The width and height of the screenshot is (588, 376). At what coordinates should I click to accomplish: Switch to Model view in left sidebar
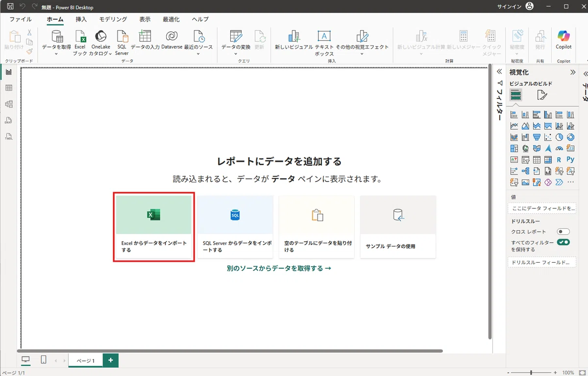pyautogui.click(x=9, y=104)
